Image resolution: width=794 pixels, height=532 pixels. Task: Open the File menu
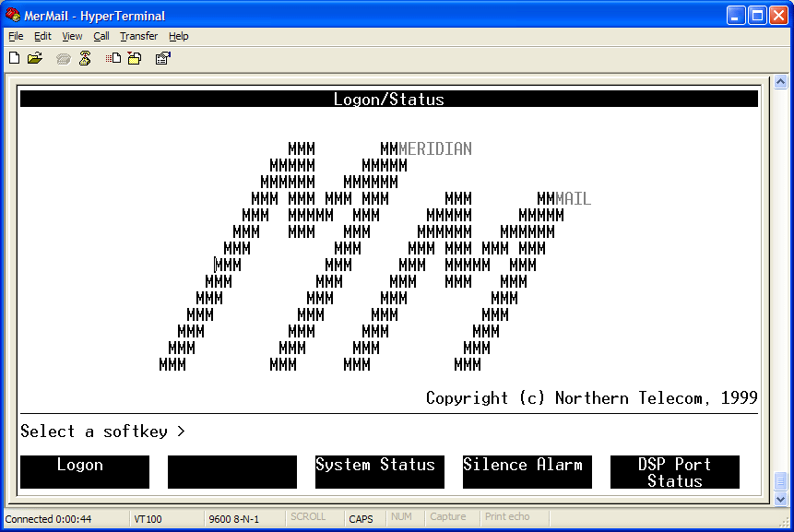[16, 36]
